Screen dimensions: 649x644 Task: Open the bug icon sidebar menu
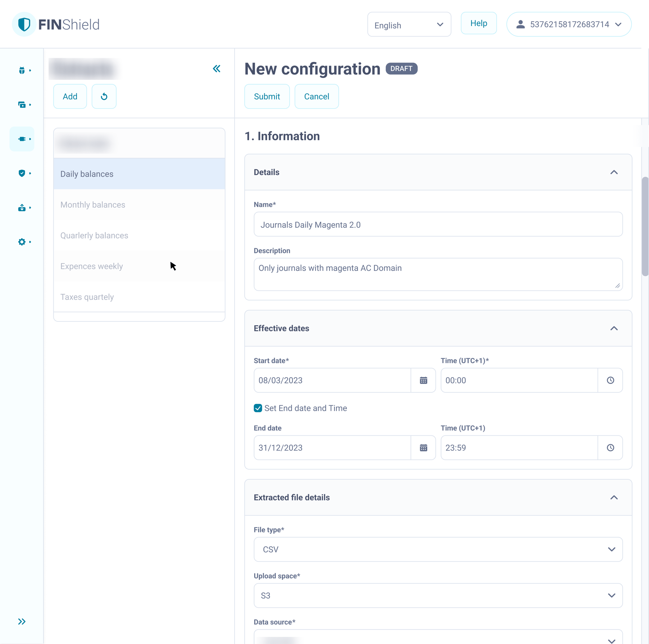point(22,70)
